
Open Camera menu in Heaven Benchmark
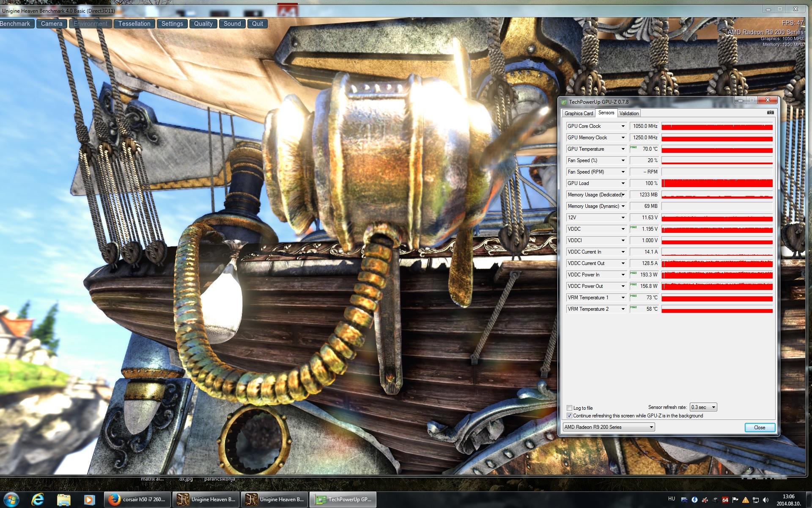[52, 24]
